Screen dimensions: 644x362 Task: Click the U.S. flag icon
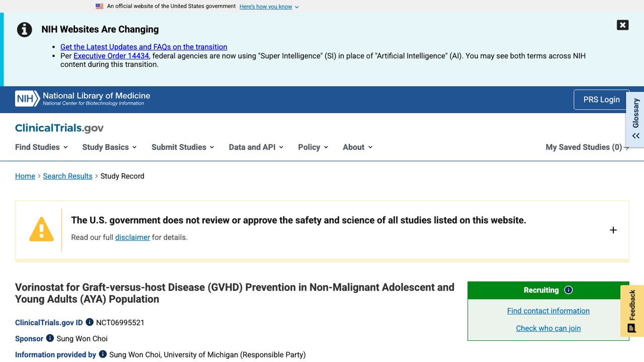[x=100, y=7]
